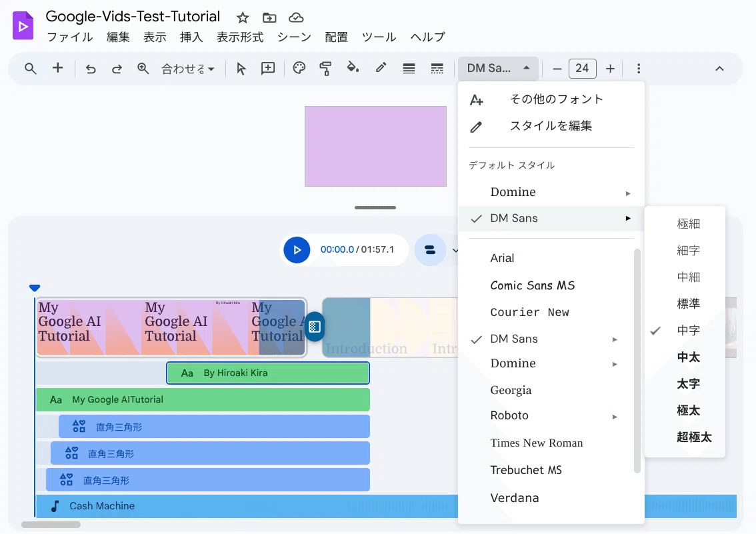
Task: Open the three-dot more options menu
Action: click(639, 69)
